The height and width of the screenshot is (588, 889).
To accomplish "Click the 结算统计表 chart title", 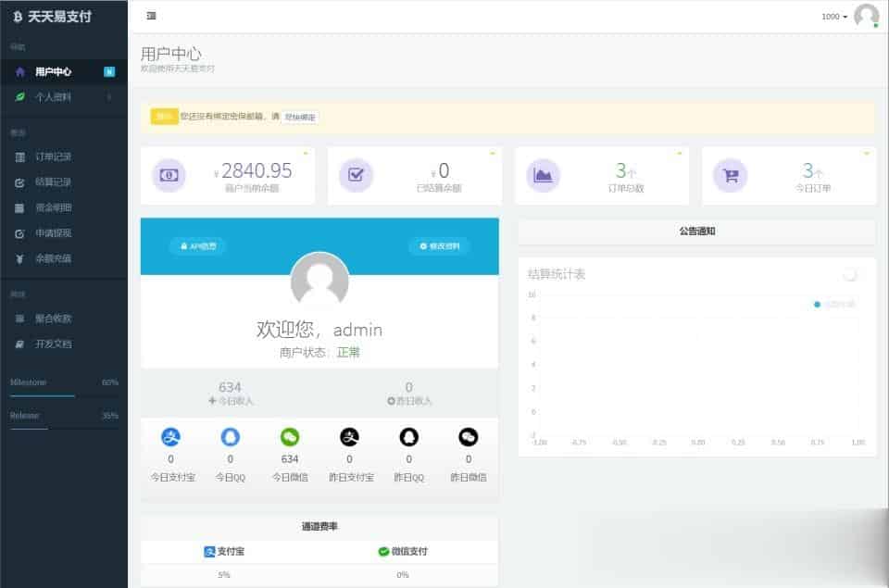I will (557, 274).
